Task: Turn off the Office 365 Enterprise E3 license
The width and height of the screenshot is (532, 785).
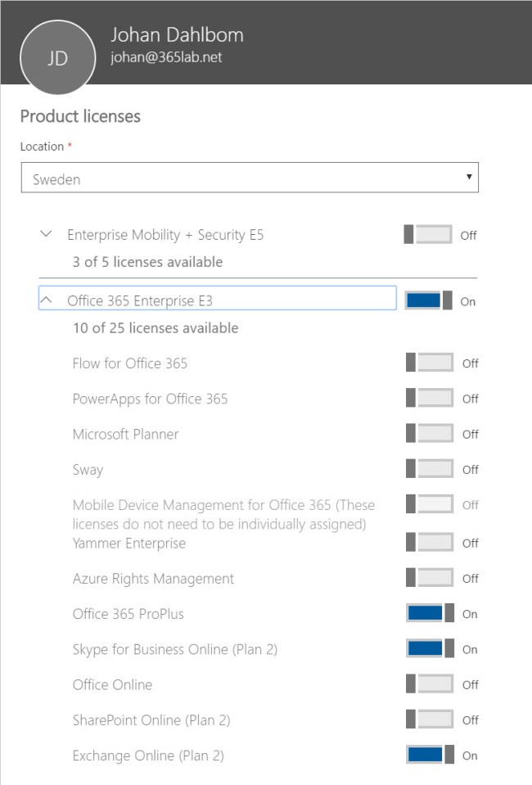Action: pyautogui.click(x=428, y=300)
